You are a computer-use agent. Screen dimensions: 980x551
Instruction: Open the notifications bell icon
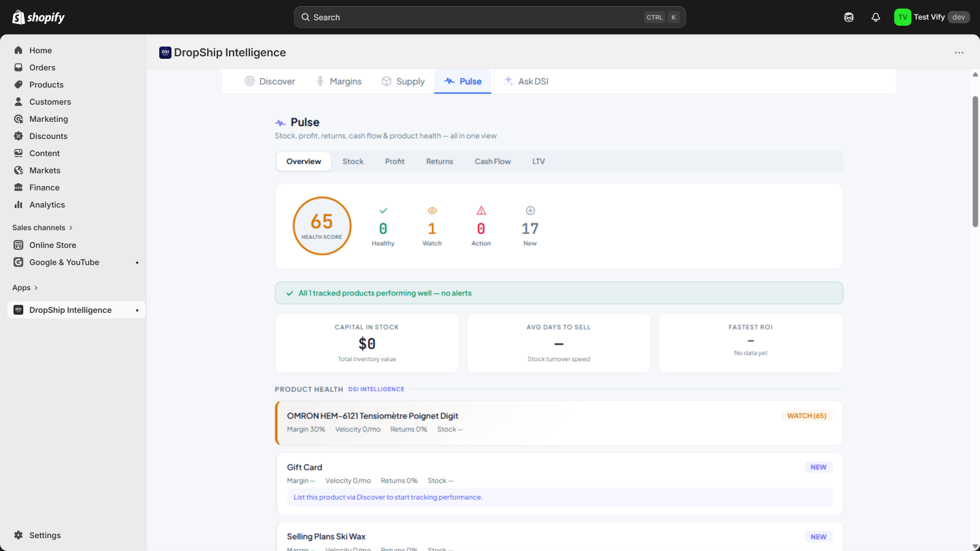[876, 17]
